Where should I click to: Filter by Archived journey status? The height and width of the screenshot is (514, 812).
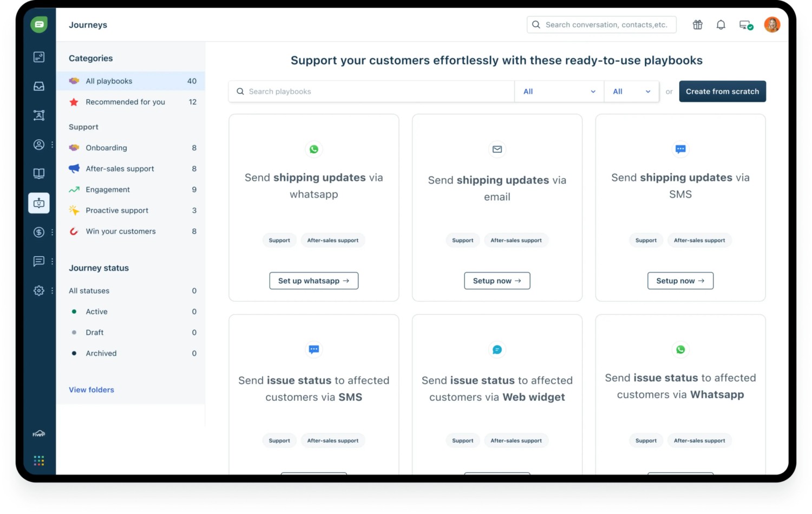101,353
